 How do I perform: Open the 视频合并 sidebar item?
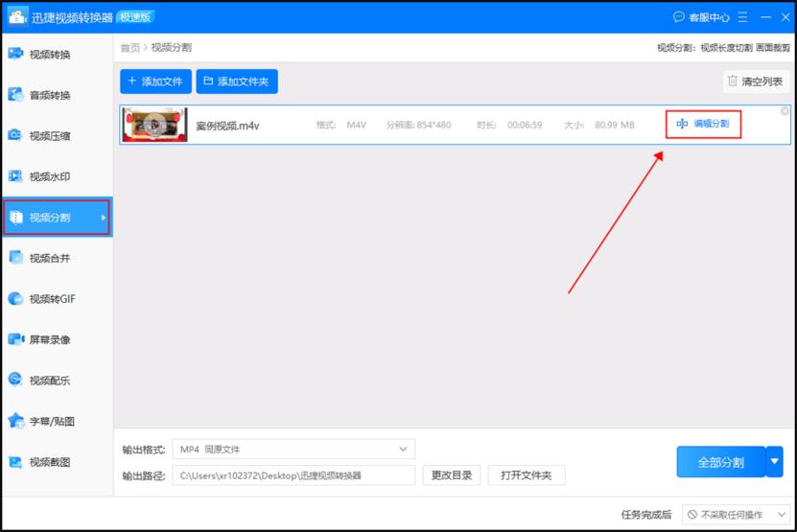(57, 258)
